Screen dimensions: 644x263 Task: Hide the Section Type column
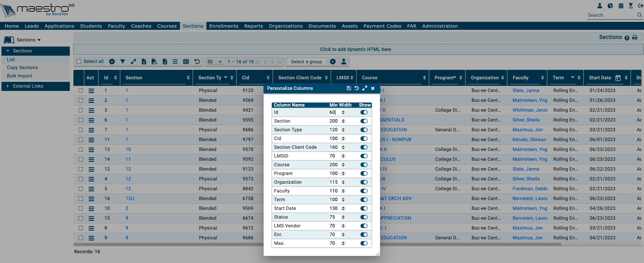pyautogui.click(x=364, y=130)
